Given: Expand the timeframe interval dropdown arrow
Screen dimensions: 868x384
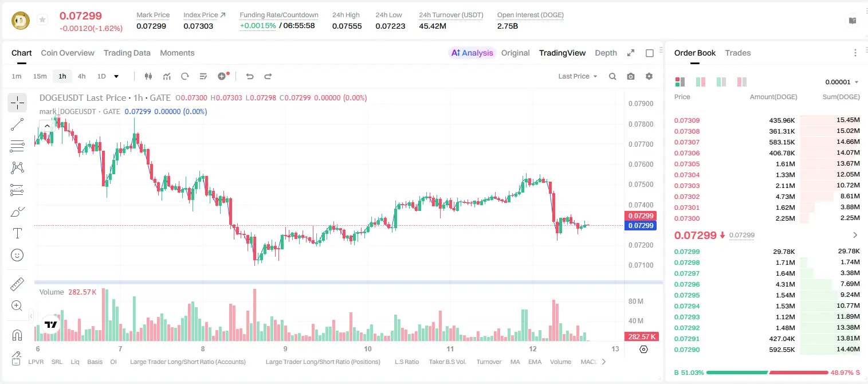Looking at the screenshot, I should tap(116, 76).
